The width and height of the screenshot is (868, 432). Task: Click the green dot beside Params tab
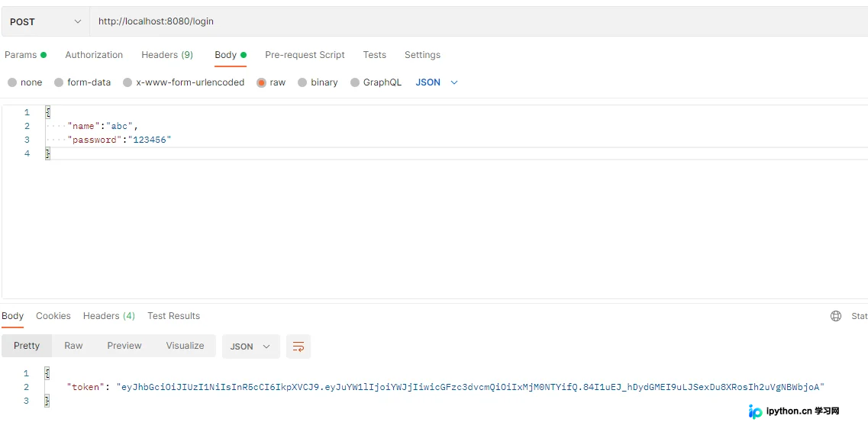(44, 55)
